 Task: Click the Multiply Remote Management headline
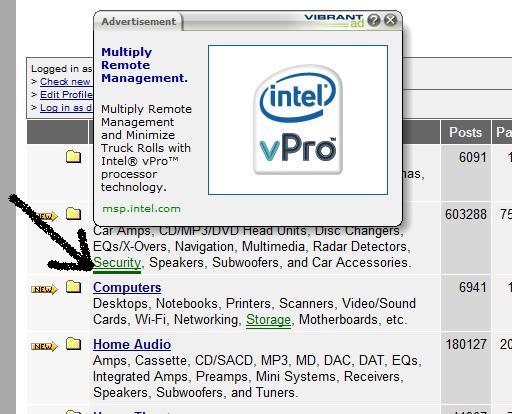[144, 65]
